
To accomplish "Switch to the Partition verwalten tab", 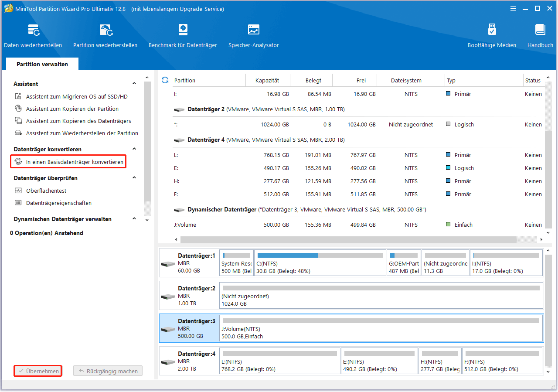I will 42,64.
